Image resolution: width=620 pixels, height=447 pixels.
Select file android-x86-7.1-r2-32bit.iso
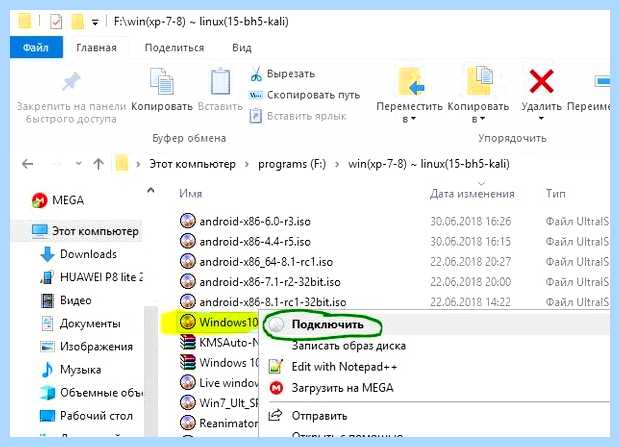[270, 282]
